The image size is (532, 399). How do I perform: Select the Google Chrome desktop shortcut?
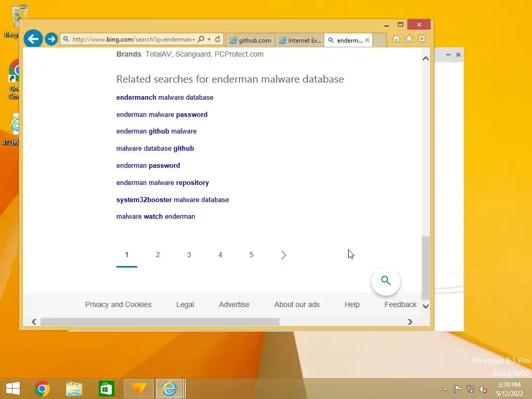pos(14,79)
